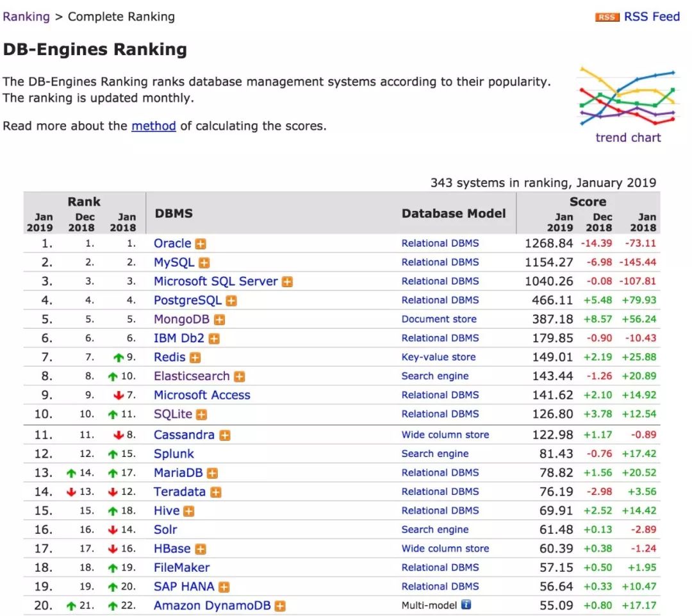
Task: Open the Microsoft Access DBMS link
Action: [202, 395]
